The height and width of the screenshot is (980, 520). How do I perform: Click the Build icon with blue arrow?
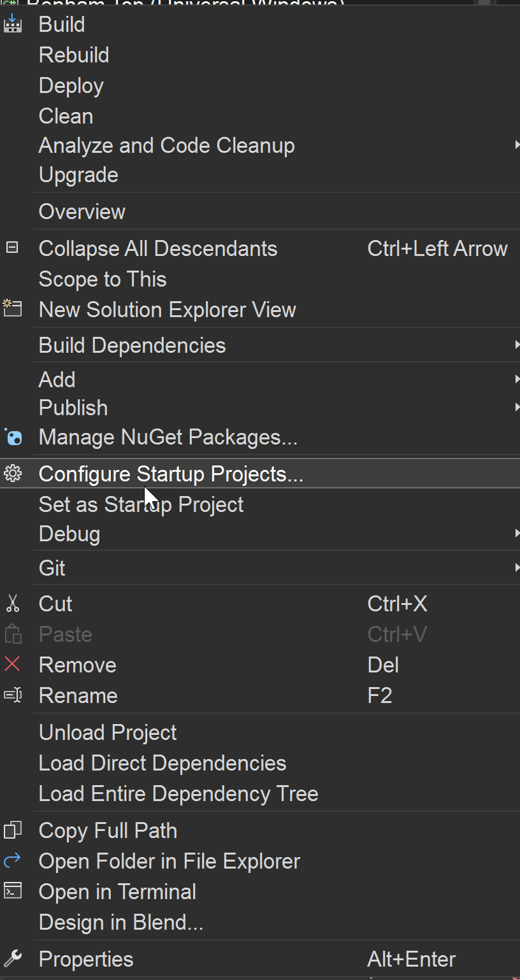point(13,24)
